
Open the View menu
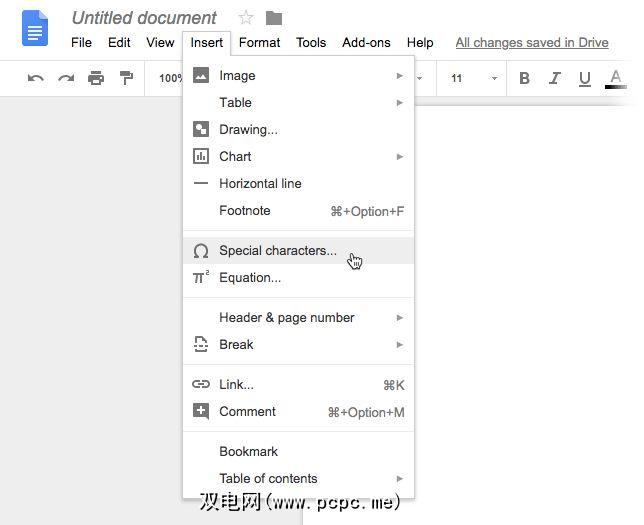(160, 42)
